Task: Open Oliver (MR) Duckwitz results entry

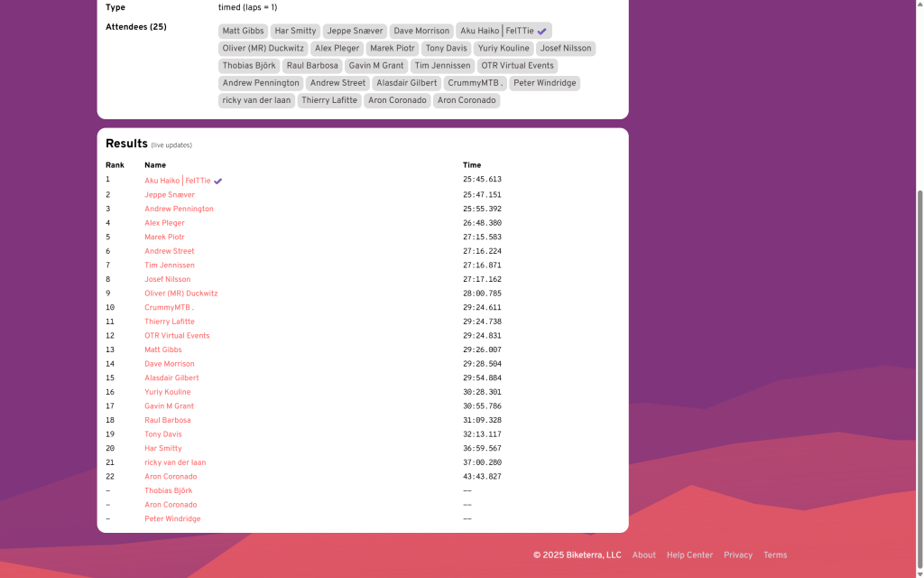Action: click(180, 294)
